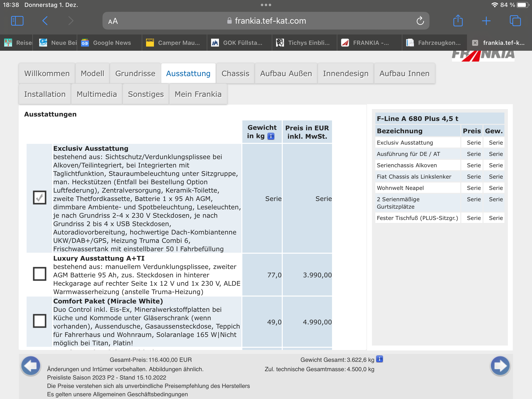Click the info icon next to Gewicht in kg
This screenshot has width=532, height=399.
pos(271,136)
